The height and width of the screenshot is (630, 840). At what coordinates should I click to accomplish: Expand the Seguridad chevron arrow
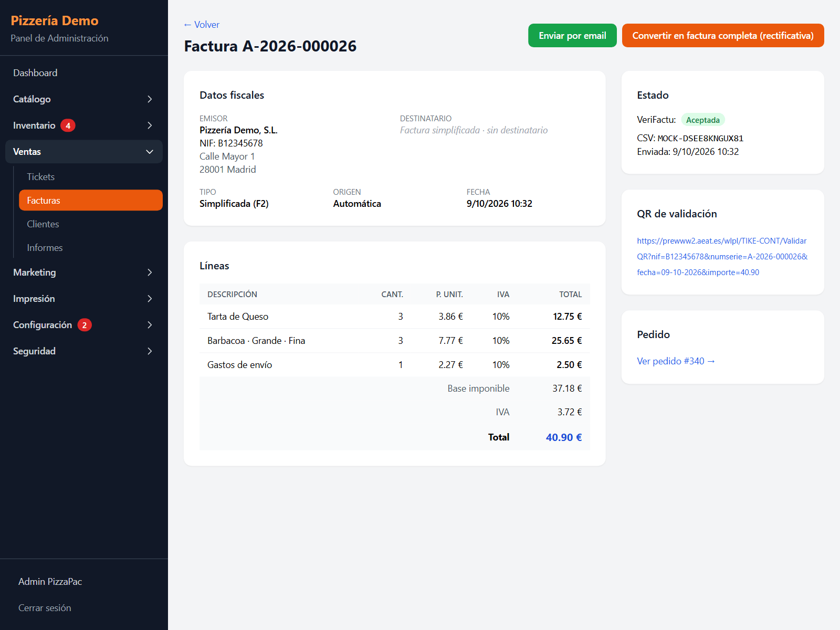point(150,351)
